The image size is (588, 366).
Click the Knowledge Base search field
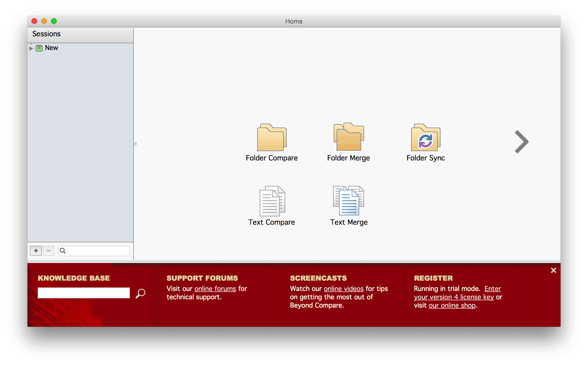pyautogui.click(x=84, y=293)
